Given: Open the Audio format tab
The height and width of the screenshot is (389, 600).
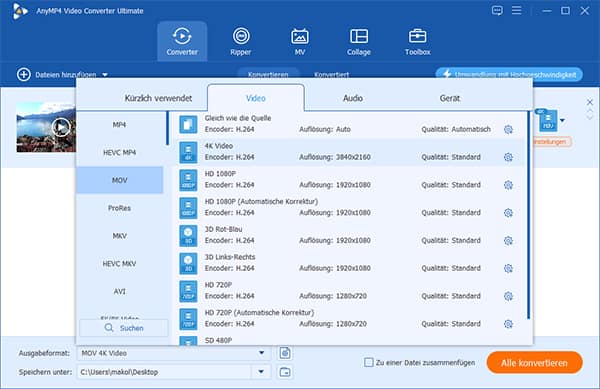Looking at the screenshot, I should pos(352,98).
